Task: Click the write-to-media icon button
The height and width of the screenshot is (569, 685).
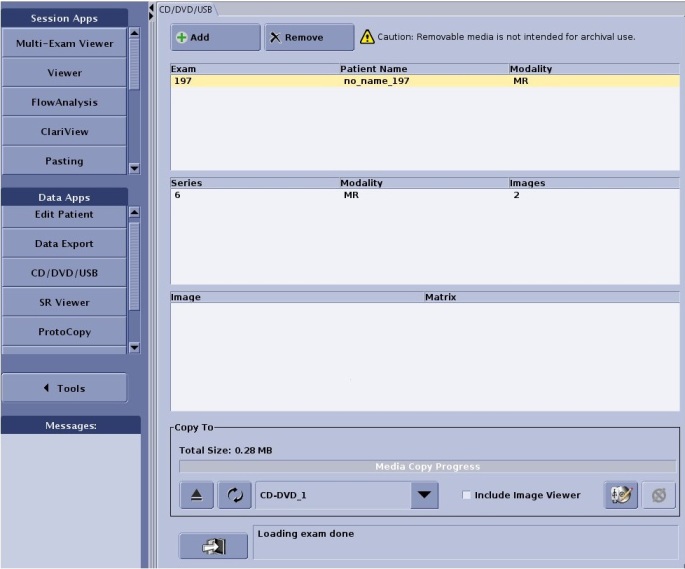Action: pyautogui.click(x=620, y=496)
